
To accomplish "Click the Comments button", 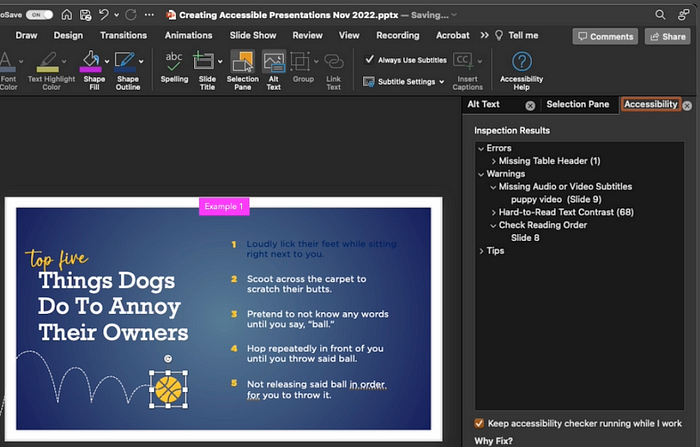I will [x=605, y=37].
